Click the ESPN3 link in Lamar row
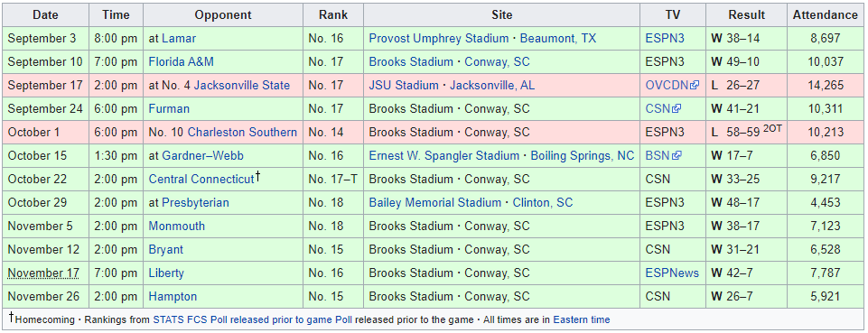The image size is (868, 333). coord(665,39)
